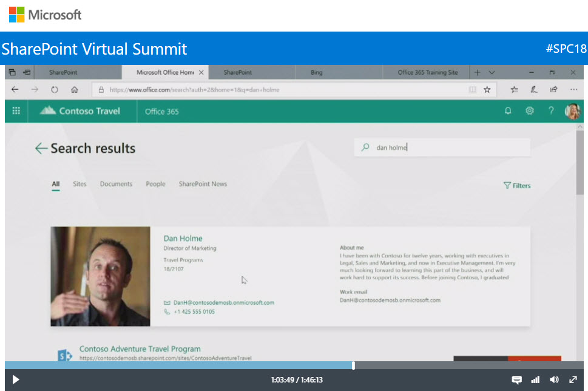Switch to Office 365 Training Site tab
Image resolution: width=588 pixels, height=391 pixels.
click(425, 72)
